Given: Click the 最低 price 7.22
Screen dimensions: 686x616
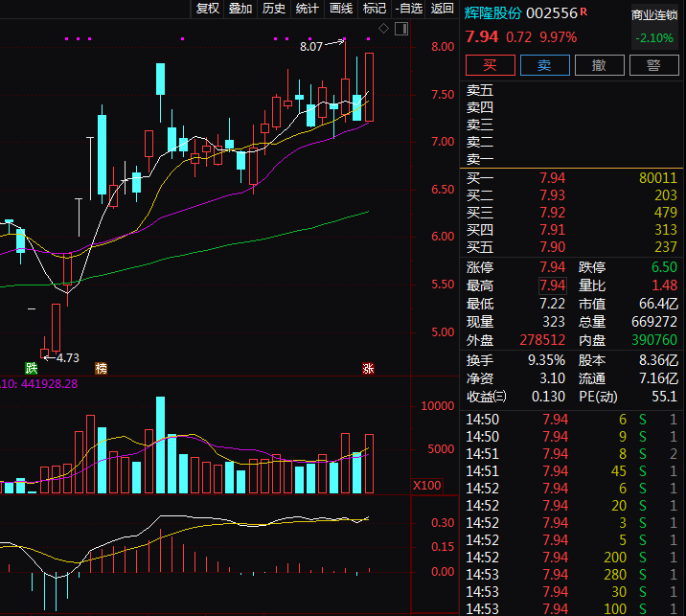Looking at the screenshot, I should tap(552, 304).
